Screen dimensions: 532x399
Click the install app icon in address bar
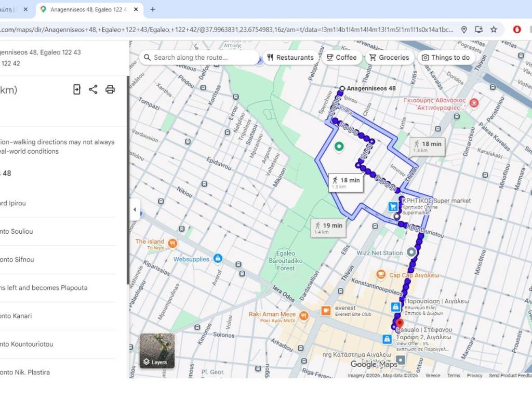[x=478, y=30]
